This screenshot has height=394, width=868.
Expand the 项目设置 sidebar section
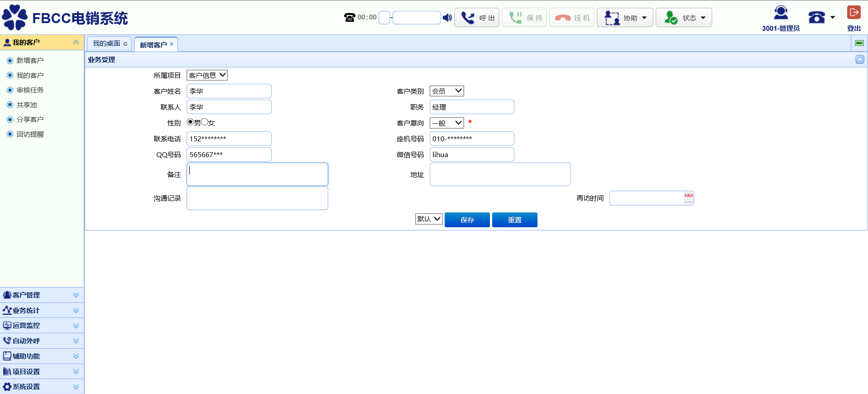(x=42, y=371)
